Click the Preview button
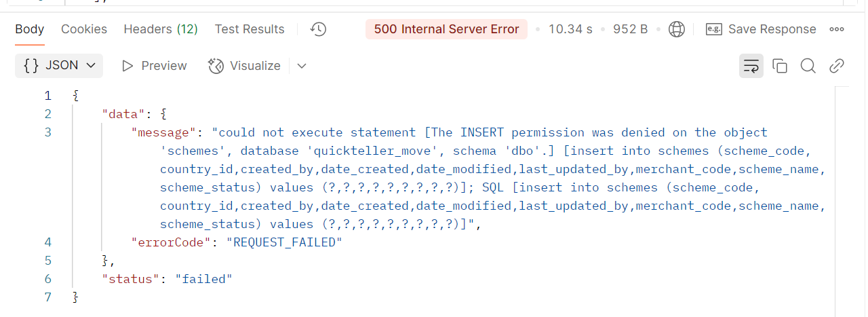 point(155,66)
